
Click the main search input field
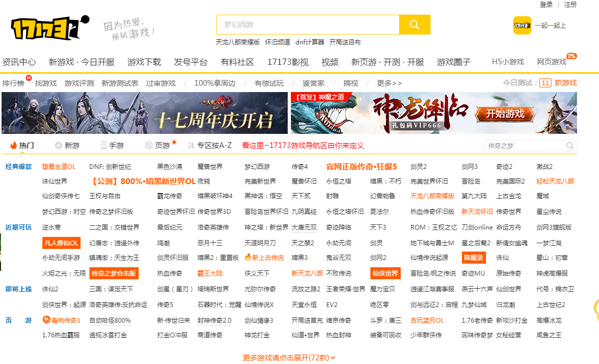point(308,25)
